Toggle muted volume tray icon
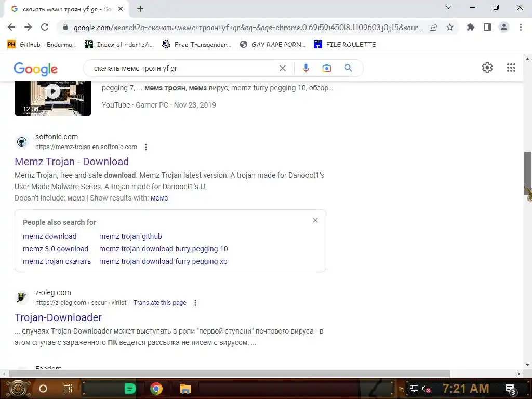This screenshot has width=532, height=399. (x=427, y=389)
